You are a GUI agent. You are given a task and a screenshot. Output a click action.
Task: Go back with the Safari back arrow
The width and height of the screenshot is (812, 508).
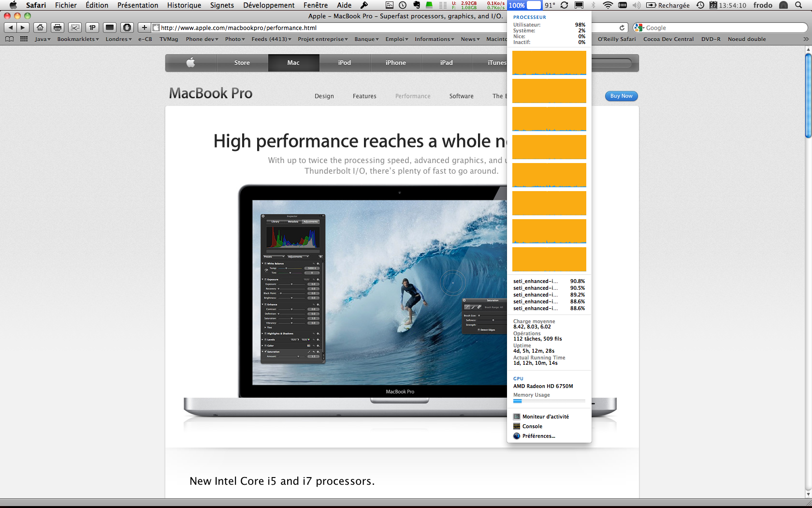coord(11,28)
